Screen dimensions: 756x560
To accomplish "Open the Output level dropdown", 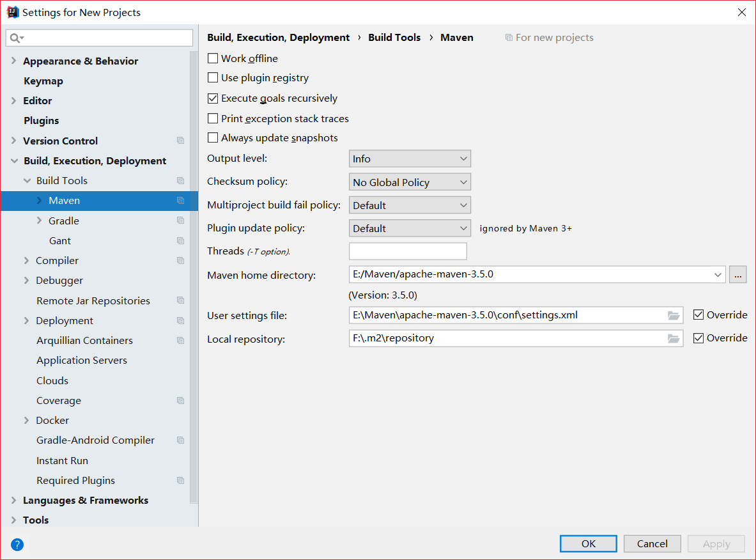I will 410,159.
